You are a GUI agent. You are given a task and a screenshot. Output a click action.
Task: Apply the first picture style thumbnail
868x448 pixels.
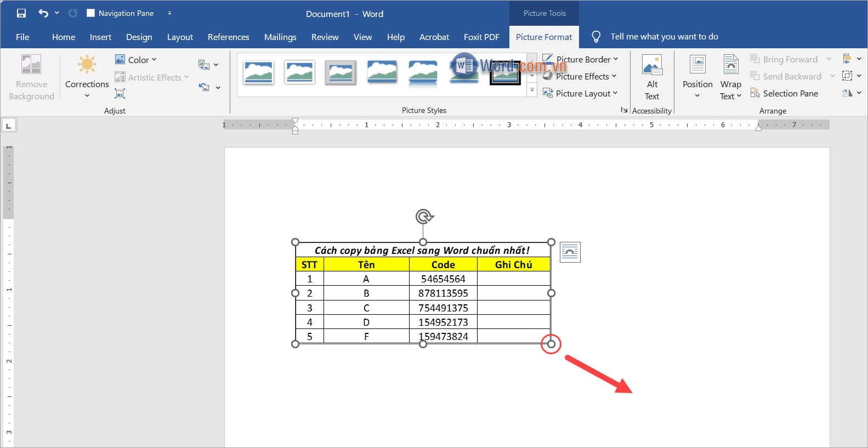(258, 72)
